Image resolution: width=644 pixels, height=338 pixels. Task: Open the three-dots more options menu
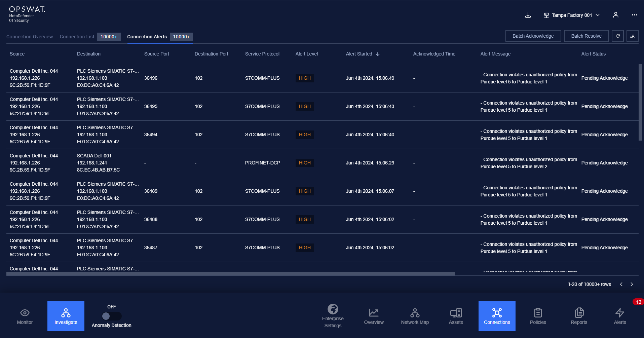click(634, 15)
